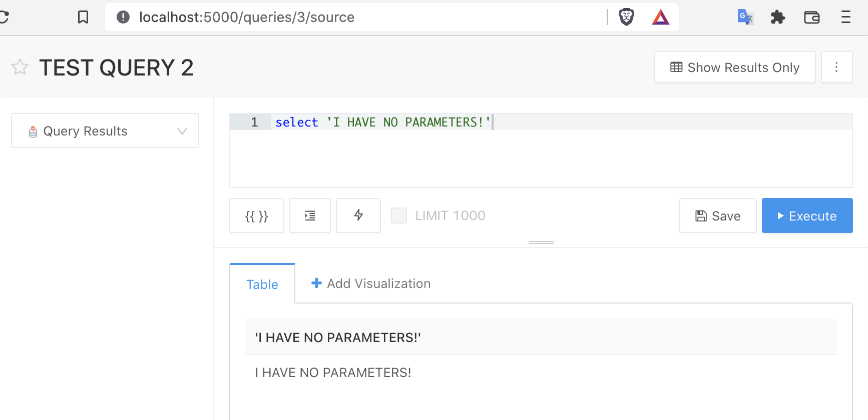Save the query
Screen dimensions: 868x420
pos(718,215)
